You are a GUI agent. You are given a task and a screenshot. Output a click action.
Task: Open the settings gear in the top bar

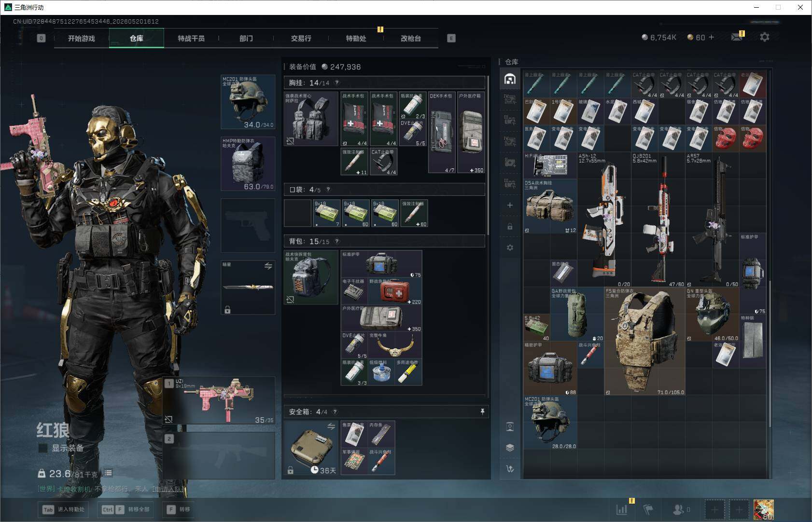(x=765, y=37)
